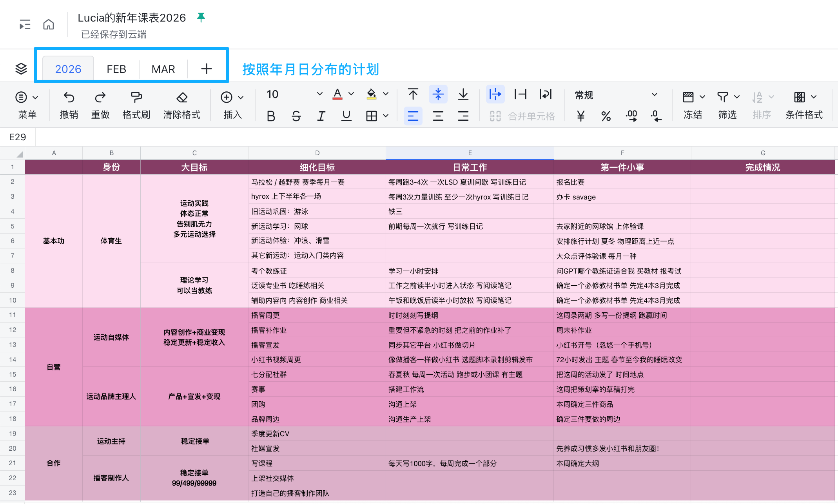Click the percent format icon
This screenshot has width=838, height=504.
click(606, 116)
